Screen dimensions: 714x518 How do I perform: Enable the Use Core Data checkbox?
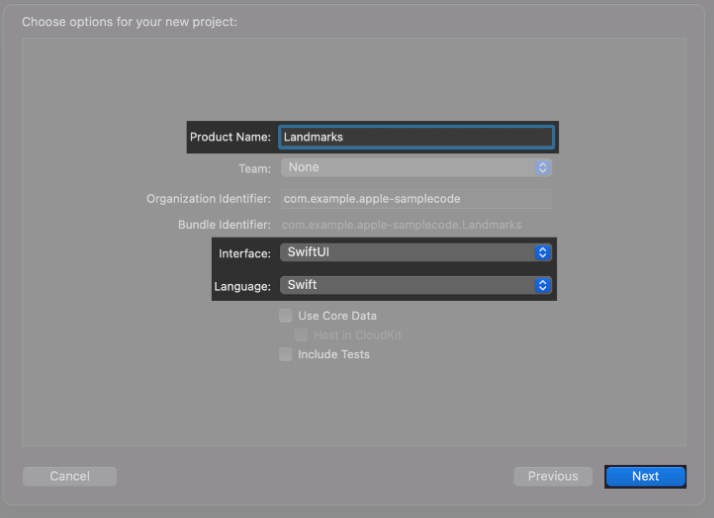click(286, 315)
